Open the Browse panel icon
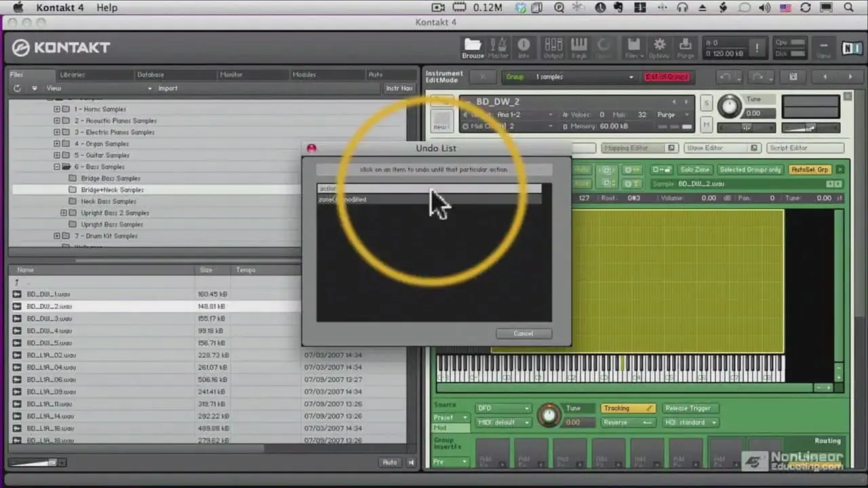868x488 pixels. pos(473,47)
